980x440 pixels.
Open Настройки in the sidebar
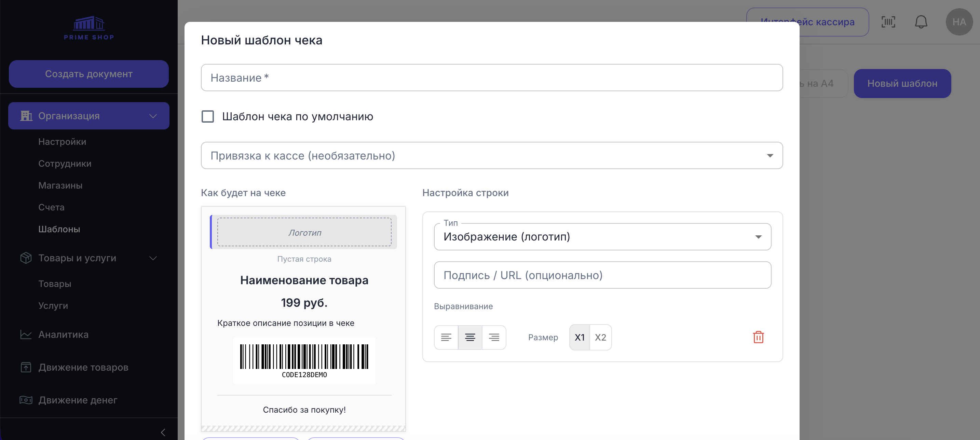click(63, 141)
